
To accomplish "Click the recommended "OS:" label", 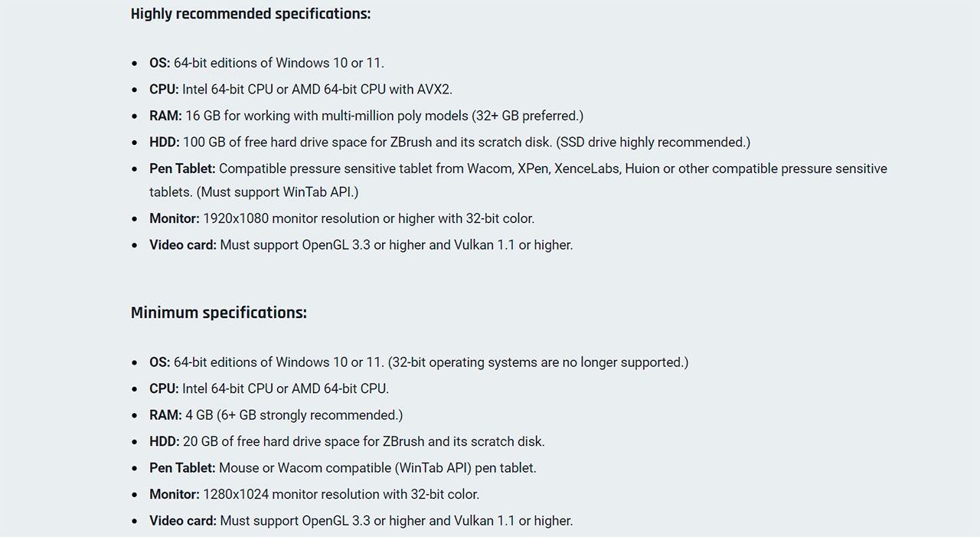I will tap(159, 63).
